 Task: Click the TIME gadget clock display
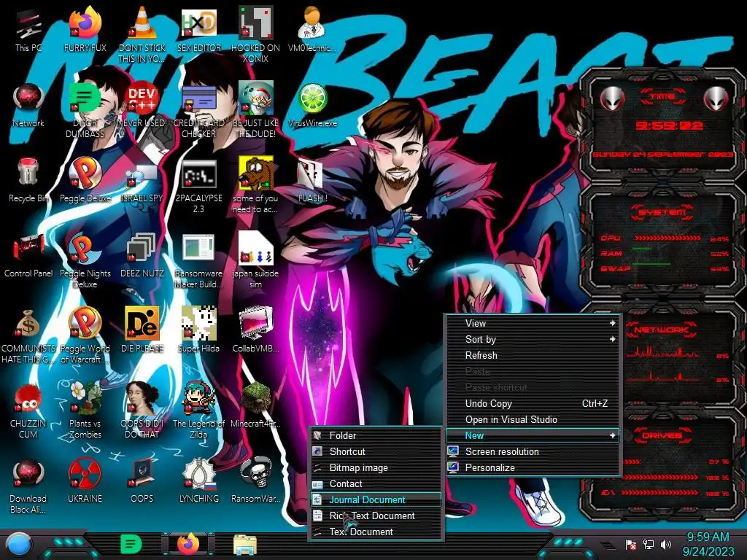pos(669,125)
